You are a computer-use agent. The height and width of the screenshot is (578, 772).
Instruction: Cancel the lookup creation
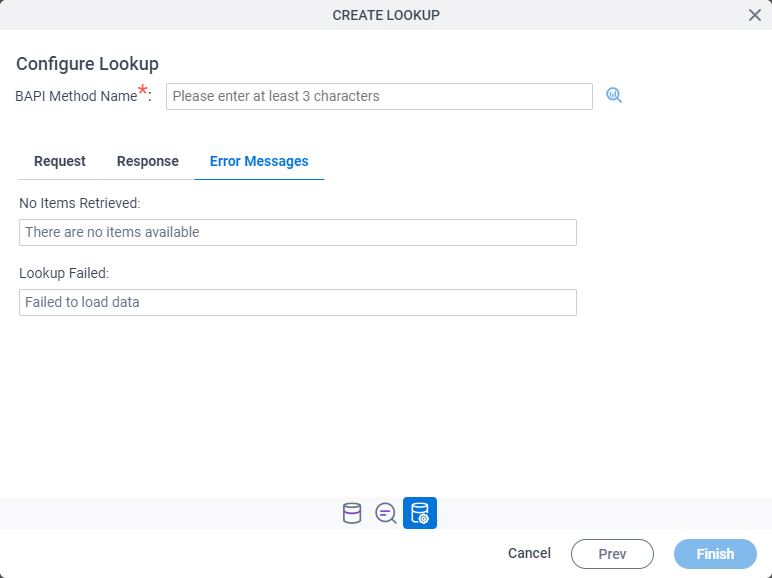[x=529, y=553]
